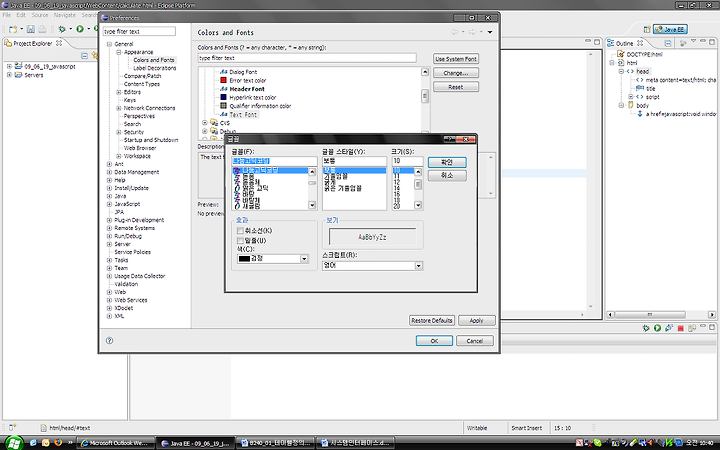The height and width of the screenshot is (450, 720).
Task: Click the red stop icon in bottom panel
Action: tap(681, 328)
